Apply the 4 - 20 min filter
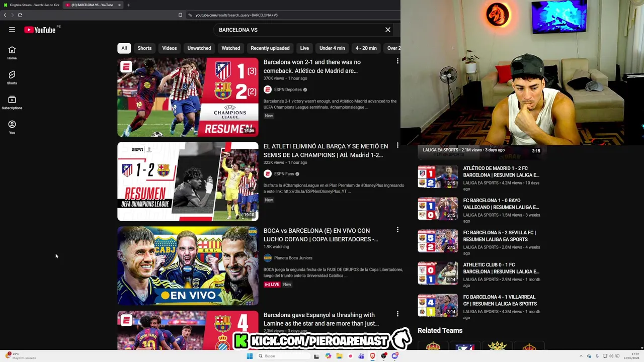644x362 pixels. click(x=366, y=48)
